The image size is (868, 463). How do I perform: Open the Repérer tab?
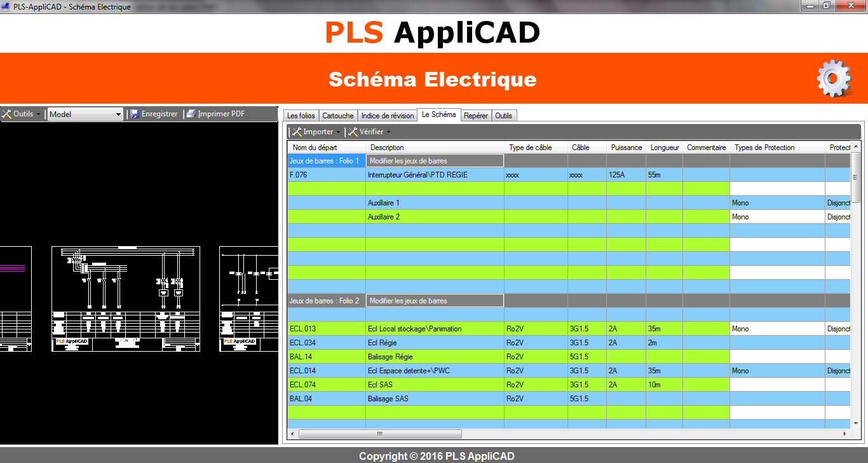tap(476, 116)
